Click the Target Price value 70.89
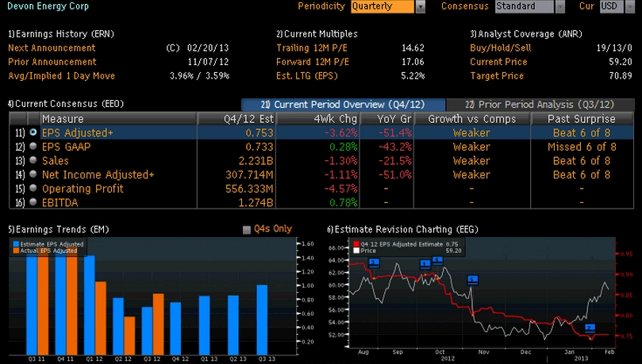642x364 pixels. tap(621, 75)
